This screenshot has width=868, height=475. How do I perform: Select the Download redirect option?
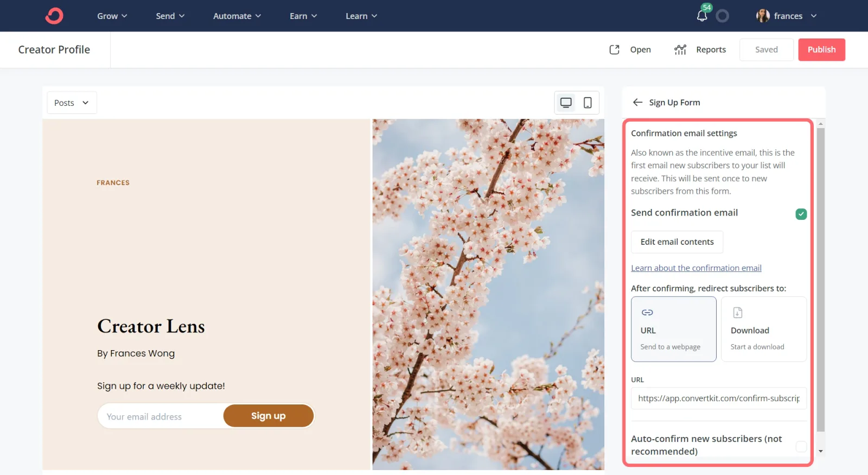(x=763, y=329)
